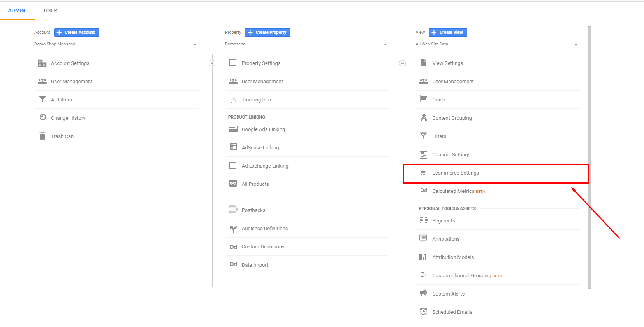Open the All Web Site Data view dropdown
Viewport: 644px width, 327px height.
click(x=497, y=44)
